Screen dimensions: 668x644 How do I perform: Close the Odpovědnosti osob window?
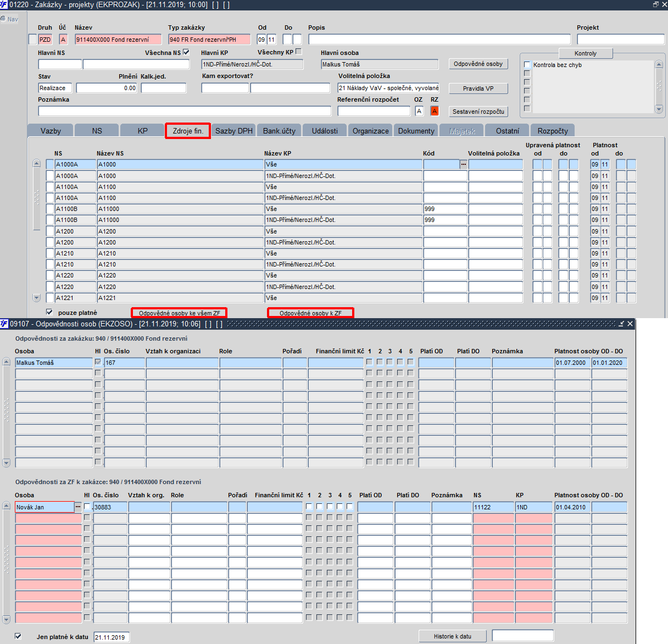[630, 324]
